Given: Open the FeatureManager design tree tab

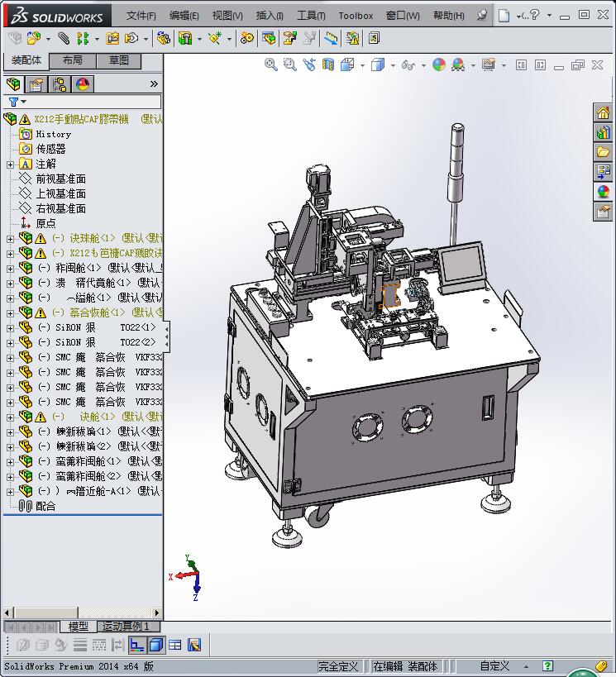Looking at the screenshot, I should pos(13,84).
